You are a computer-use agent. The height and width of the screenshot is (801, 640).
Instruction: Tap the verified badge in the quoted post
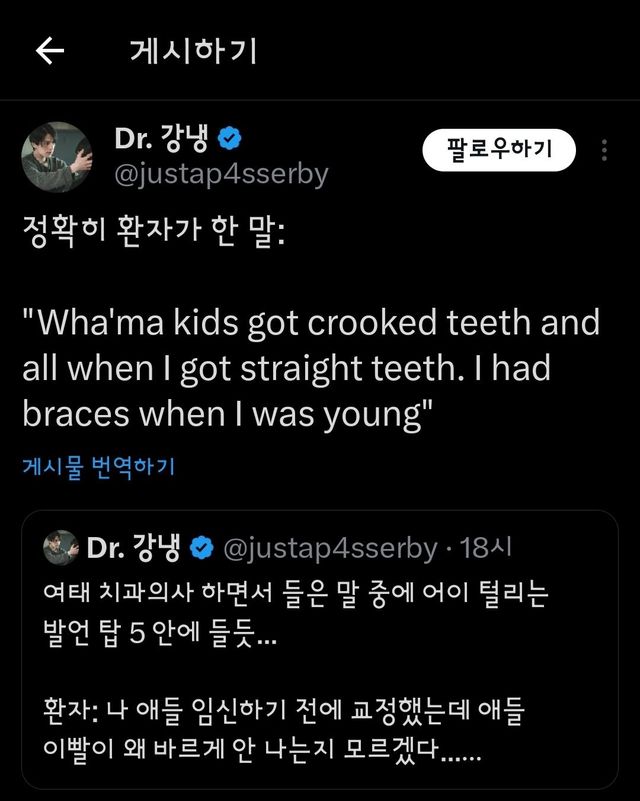tap(200, 547)
